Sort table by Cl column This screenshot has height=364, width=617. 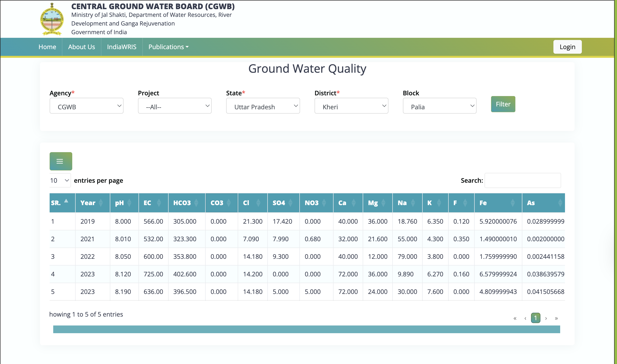tap(253, 203)
